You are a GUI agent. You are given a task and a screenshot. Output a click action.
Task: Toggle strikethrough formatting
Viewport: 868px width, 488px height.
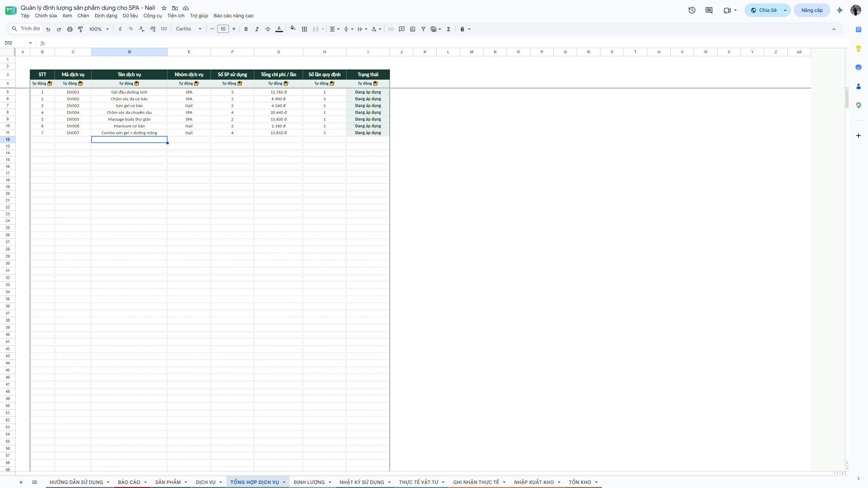tap(268, 29)
